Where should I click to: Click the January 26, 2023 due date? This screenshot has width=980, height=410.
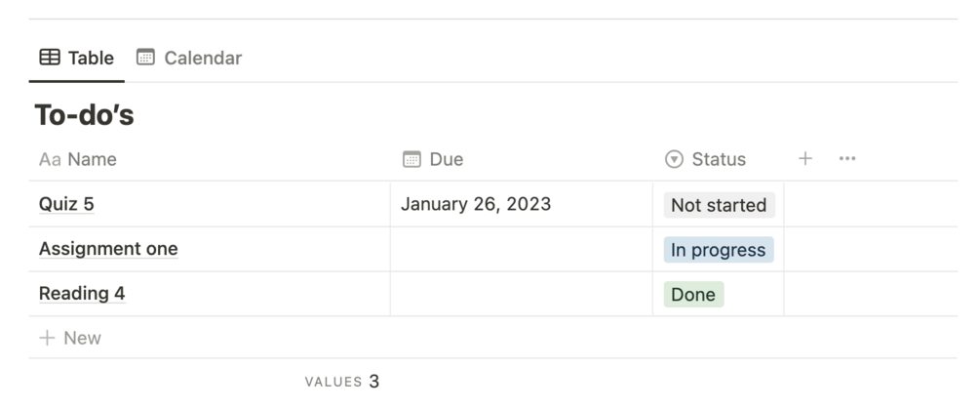(476, 204)
